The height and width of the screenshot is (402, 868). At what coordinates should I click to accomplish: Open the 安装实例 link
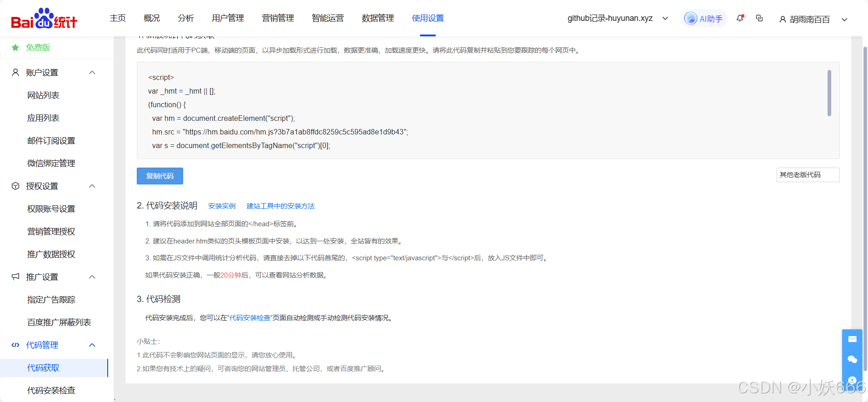pos(222,206)
